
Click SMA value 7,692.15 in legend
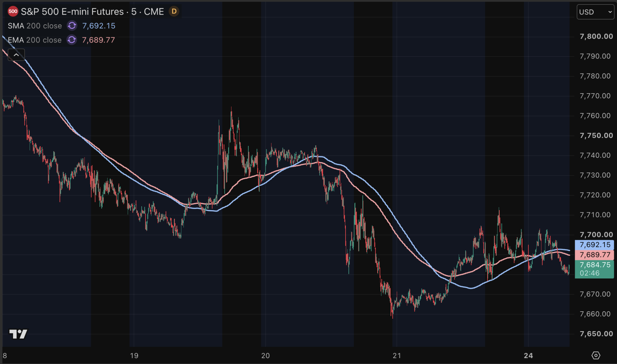(x=99, y=26)
